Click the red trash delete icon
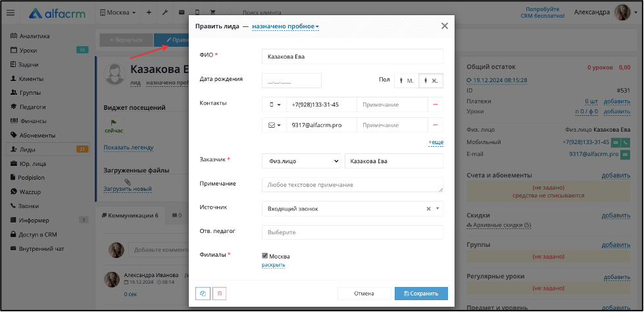Viewport: 644px width, 312px height. point(219,294)
